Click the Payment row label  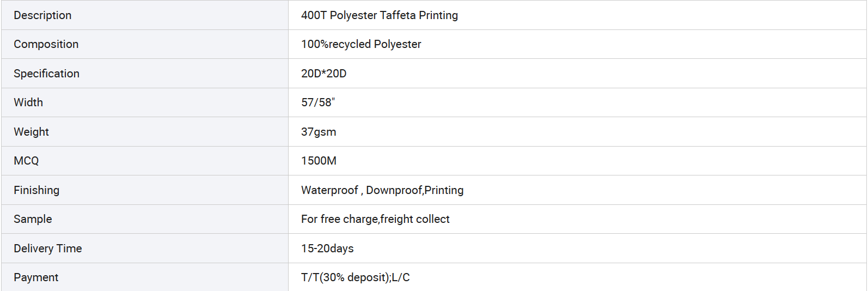[x=36, y=277]
